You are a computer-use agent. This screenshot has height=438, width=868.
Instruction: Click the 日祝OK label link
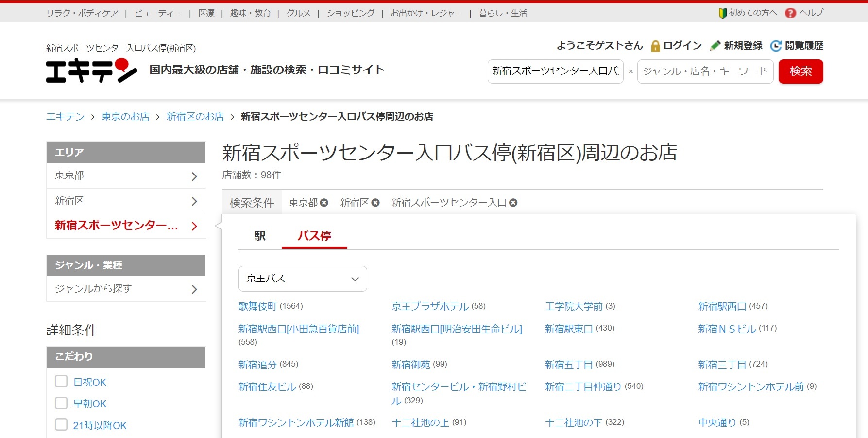(x=90, y=383)
